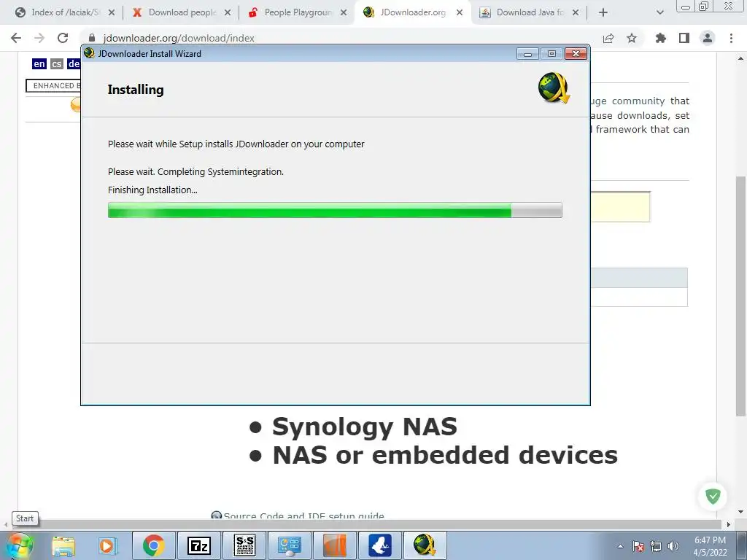Open Action Center flag in tray
This screenshot has height=560, width=747.
638,546
